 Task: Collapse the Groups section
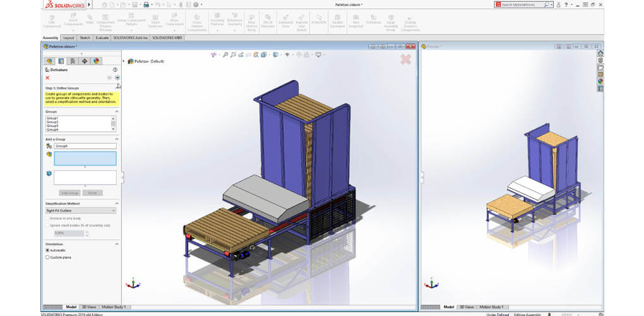pyautogui.click(x=116, y=111)
